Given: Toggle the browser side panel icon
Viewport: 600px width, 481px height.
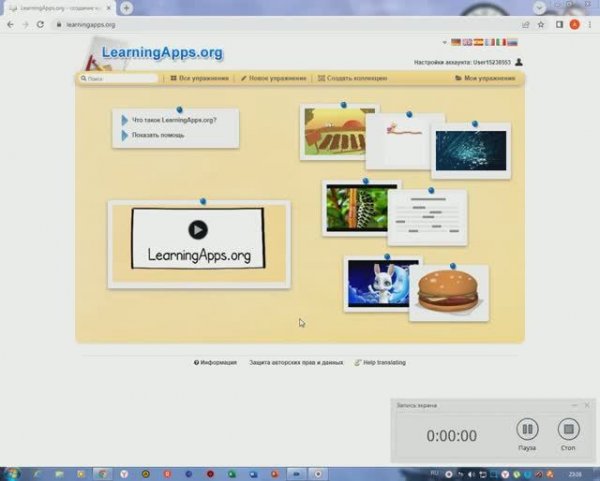Looking at the screenshot, I should 559,24.
